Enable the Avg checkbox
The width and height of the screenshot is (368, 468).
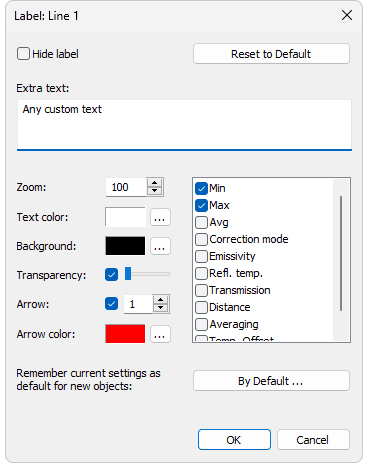pyautogui.click(x=201, y=222)
